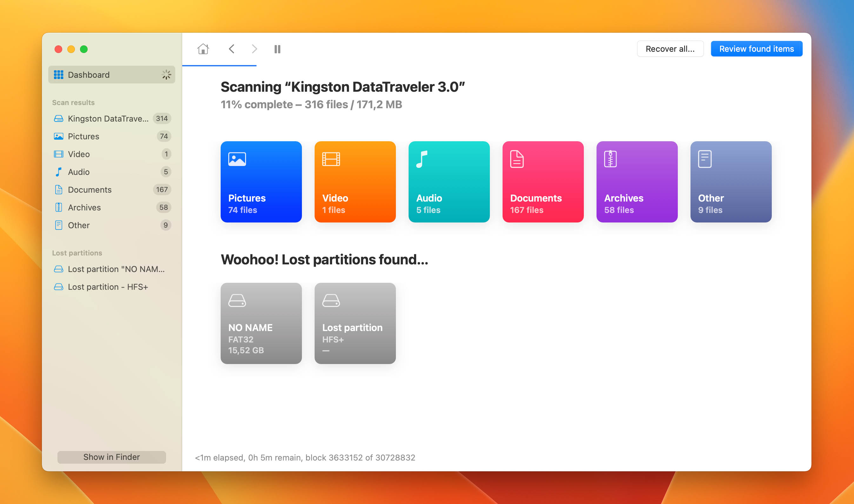Click the Dashboard grid icon
The width and height of the screenshot is (854, 504).
(x=58, y=75)
